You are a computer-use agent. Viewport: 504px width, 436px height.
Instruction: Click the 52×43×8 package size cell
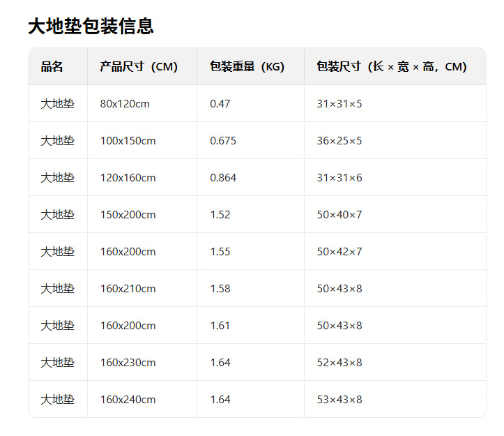tap(339, 363)
